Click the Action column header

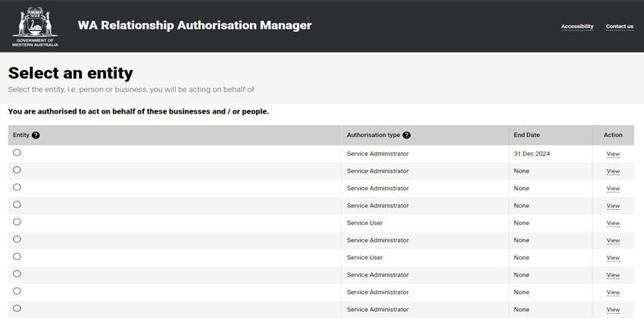613,135
